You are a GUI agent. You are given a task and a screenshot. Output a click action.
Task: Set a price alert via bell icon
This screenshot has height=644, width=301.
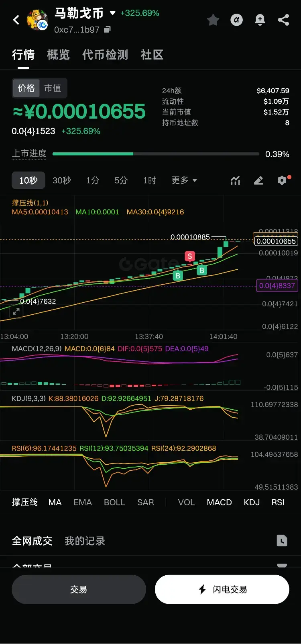point(260,20)
